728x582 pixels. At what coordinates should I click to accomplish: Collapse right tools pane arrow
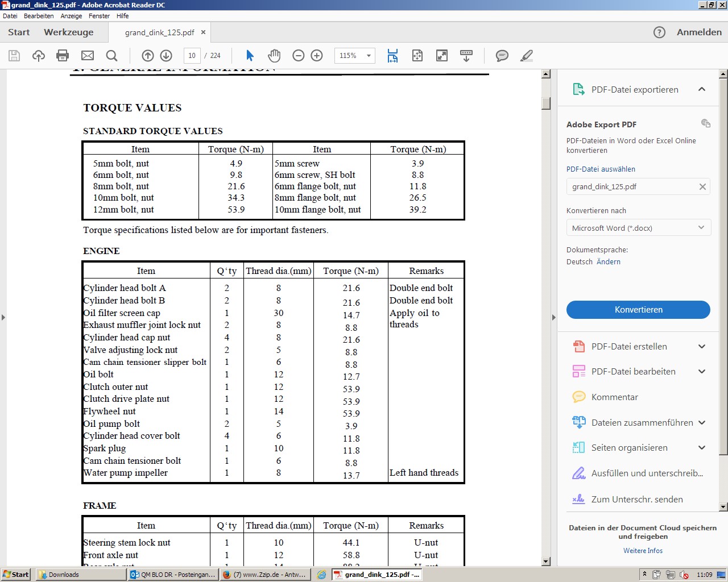pyautogui.click(x=554, y=317)
